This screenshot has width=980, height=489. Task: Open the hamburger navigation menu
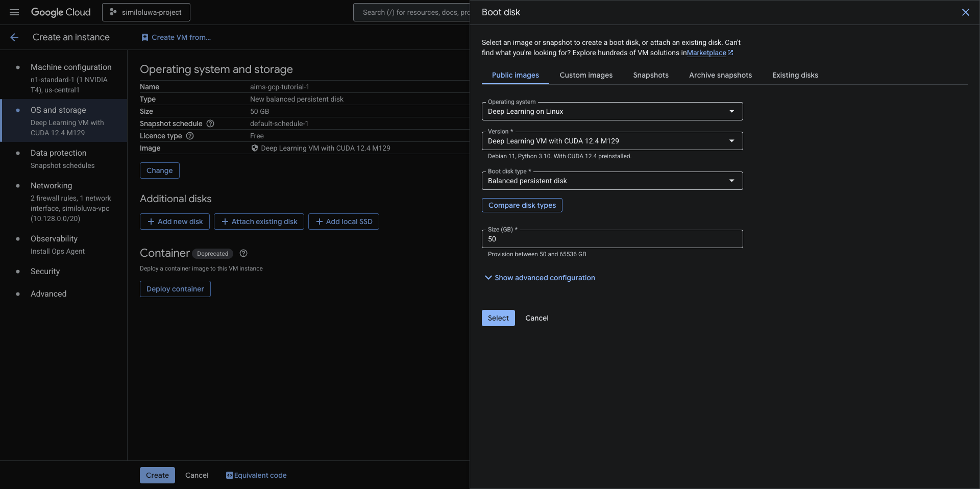[x=14, y=12]
